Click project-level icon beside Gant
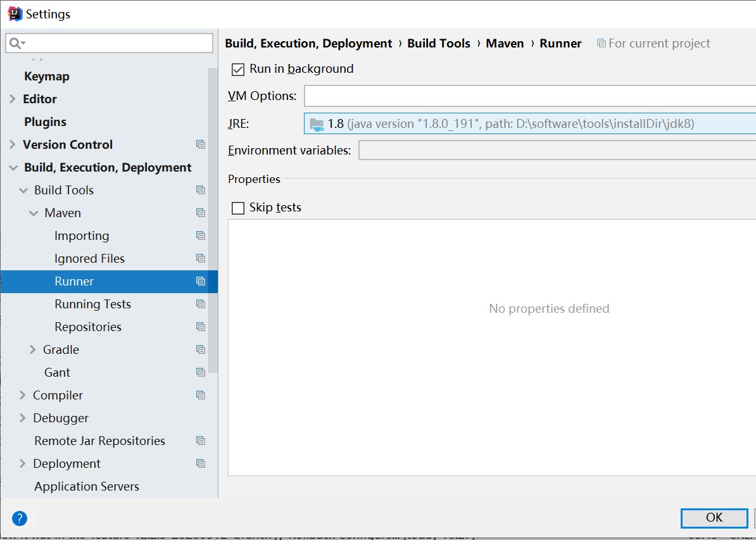Viewport: 756px width, 540px height. [201, 372]
